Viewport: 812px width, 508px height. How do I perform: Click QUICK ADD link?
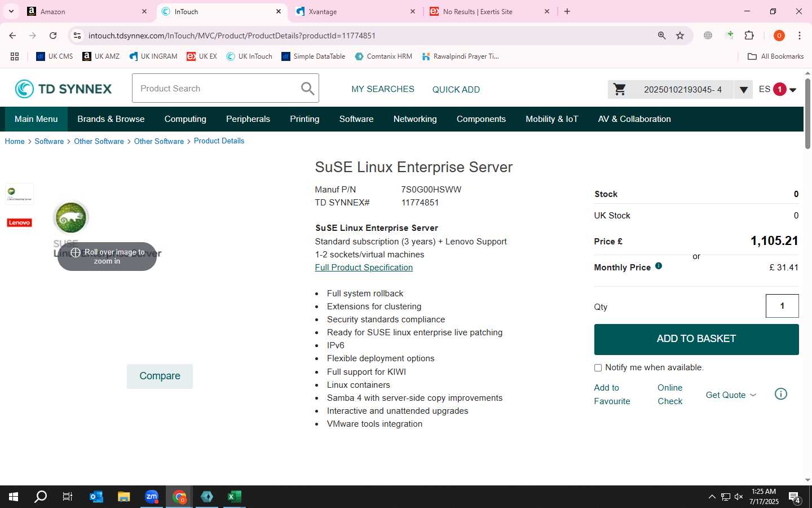click(x=456, y=90)
